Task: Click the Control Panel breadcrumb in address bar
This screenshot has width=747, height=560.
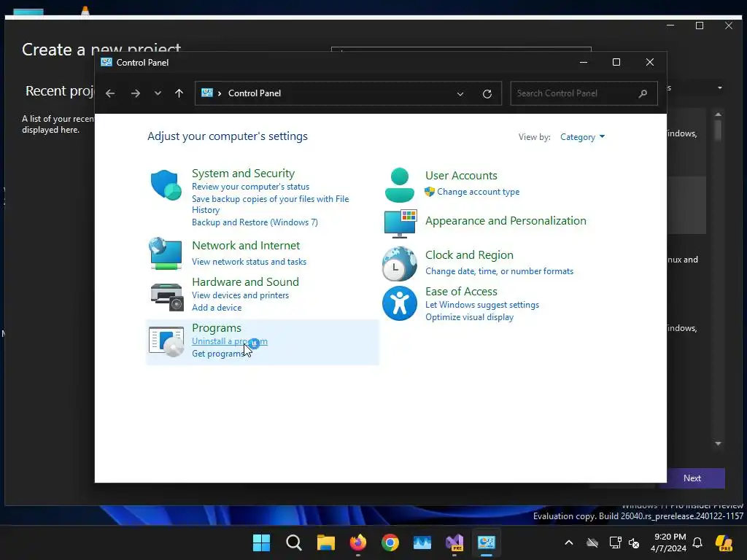Action: coord(255,93)
